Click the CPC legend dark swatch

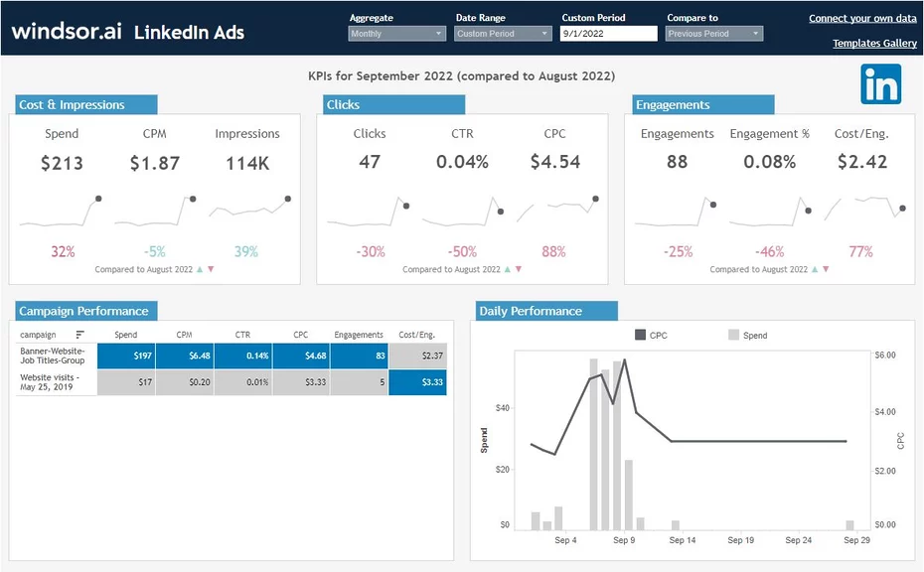(640, 335)
